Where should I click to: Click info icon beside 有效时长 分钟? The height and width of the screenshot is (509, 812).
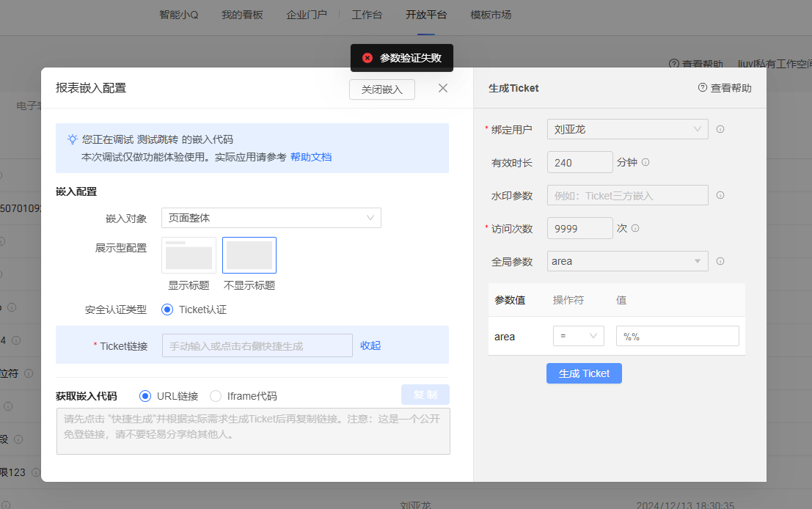(645, 163)
